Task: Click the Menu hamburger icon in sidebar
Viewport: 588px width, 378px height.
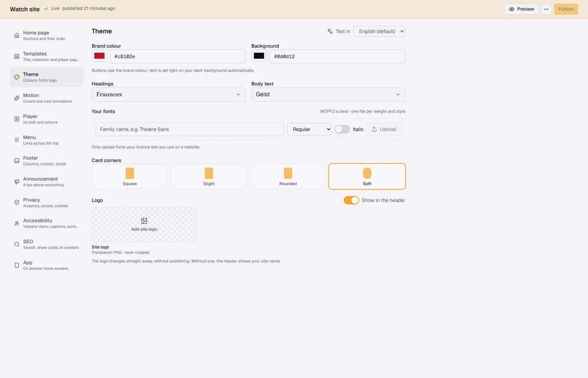Action: [x=17, y=140]
